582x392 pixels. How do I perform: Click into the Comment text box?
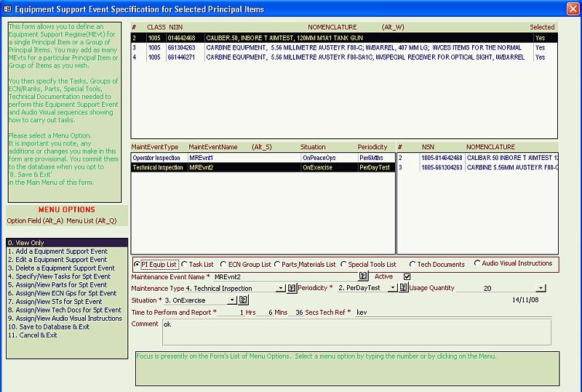click(356, 332)
